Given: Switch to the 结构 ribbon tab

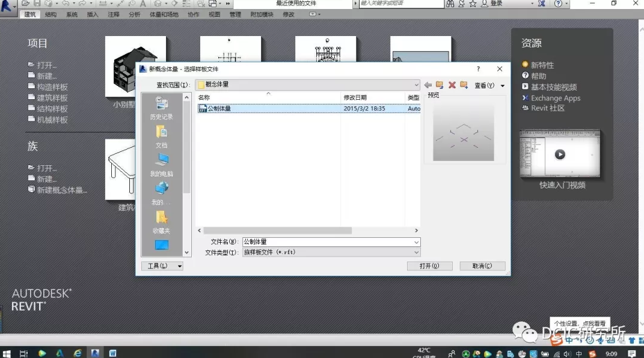Looking at the screenshot, I should pyautogui.click(x=51, y=14).
